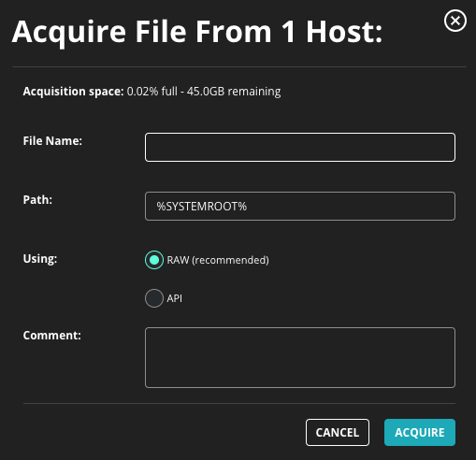Click the "Acquire File From 1 Host:" heading
Image resolution: width=476 pixels, height=460 pixels.
[197, 32]
